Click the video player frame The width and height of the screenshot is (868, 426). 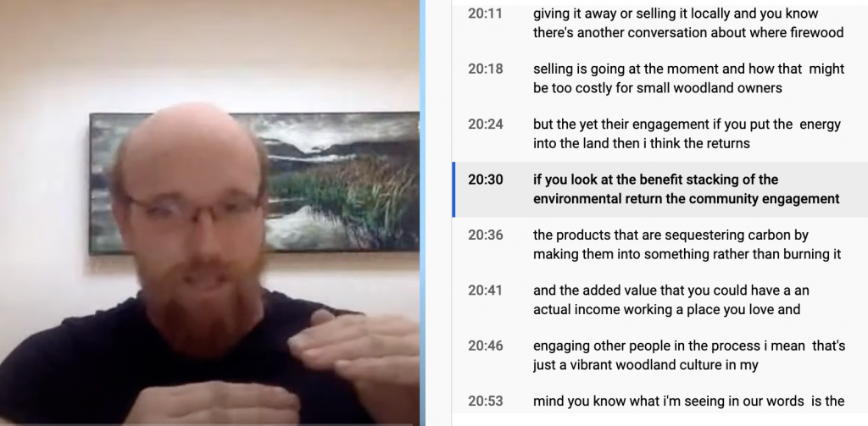click(209, 213)
